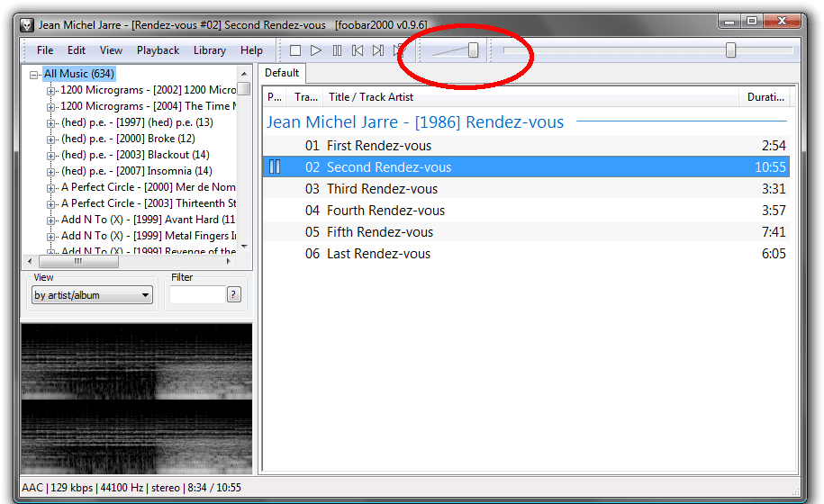Select (hed) p.e. - [2000] Broke (12)
Screen dimensions: 824x504
[128, 139]
